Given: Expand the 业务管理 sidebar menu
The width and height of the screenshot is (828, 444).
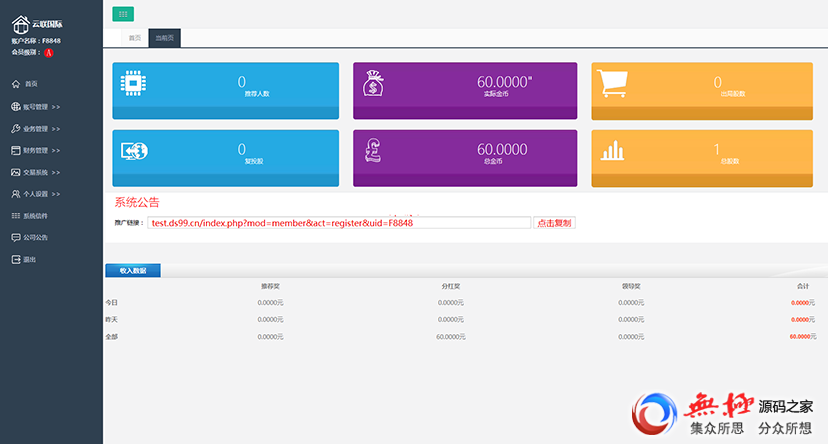Looking at the screenshot, I should pyautogui.click(x=40, y=129).
